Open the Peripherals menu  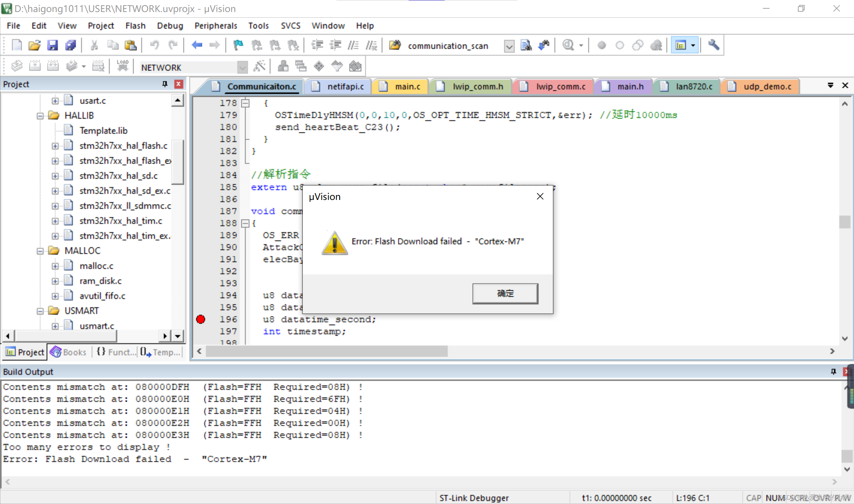[x=215, y=25]
